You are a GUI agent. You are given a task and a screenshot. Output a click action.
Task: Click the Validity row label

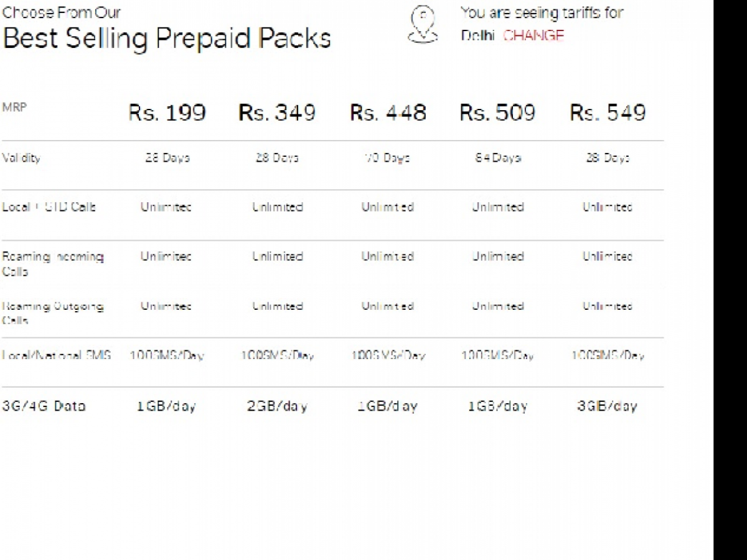click(x=21, y=158)
